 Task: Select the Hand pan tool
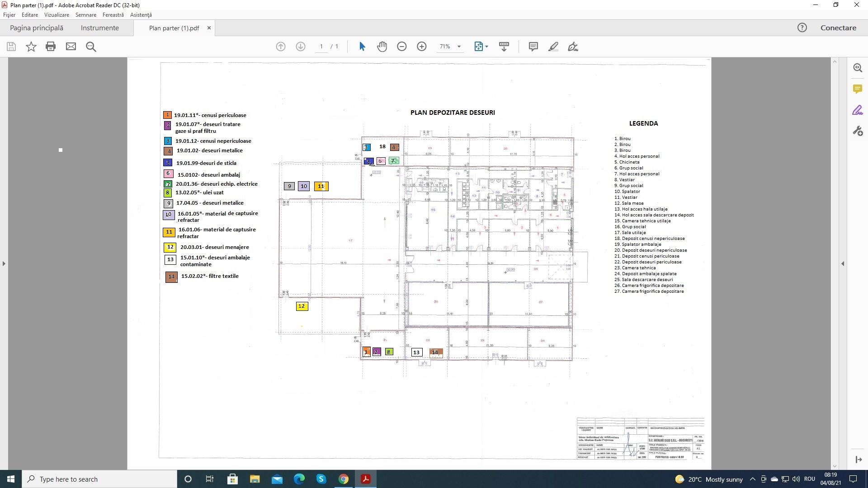[x=382, y=47]
